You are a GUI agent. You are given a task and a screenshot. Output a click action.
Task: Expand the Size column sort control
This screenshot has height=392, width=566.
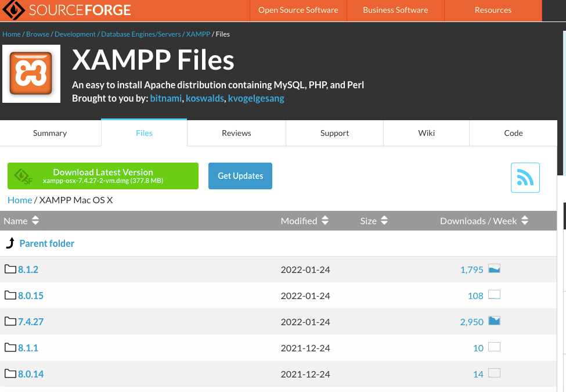[x=383, y=221]
